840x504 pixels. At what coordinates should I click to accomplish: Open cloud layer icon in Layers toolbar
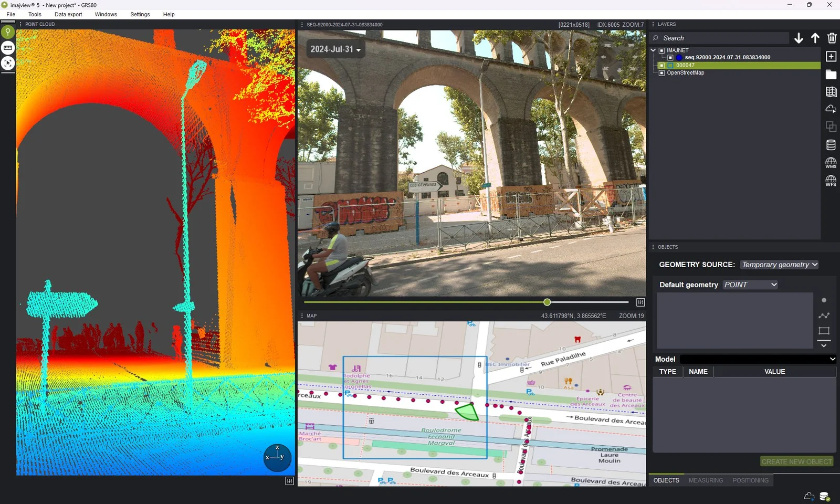point(831,109)
